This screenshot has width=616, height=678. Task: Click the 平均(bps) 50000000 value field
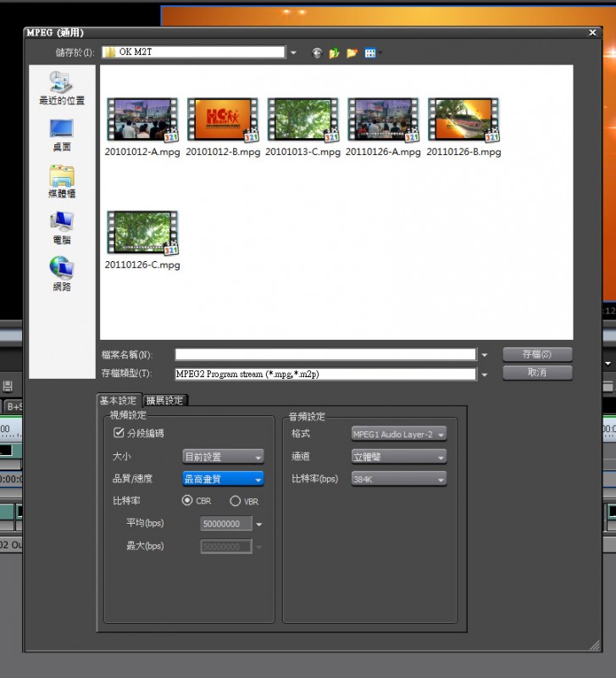[226, 524]
